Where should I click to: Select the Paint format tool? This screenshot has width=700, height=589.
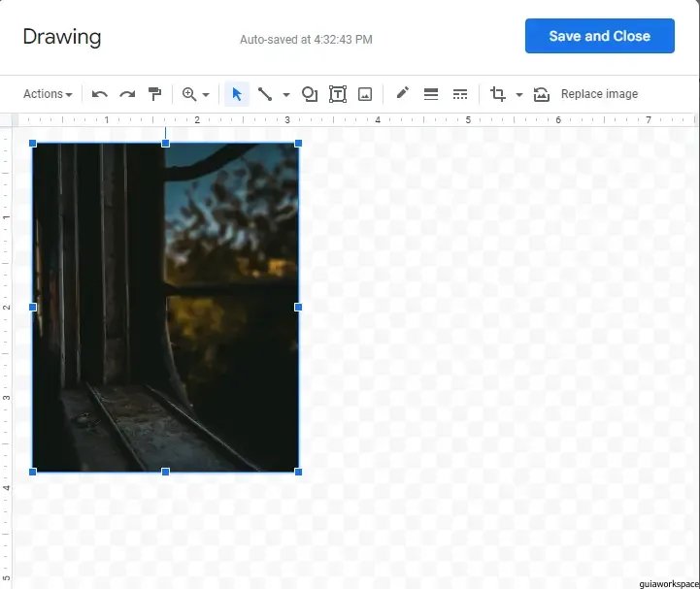154,94
